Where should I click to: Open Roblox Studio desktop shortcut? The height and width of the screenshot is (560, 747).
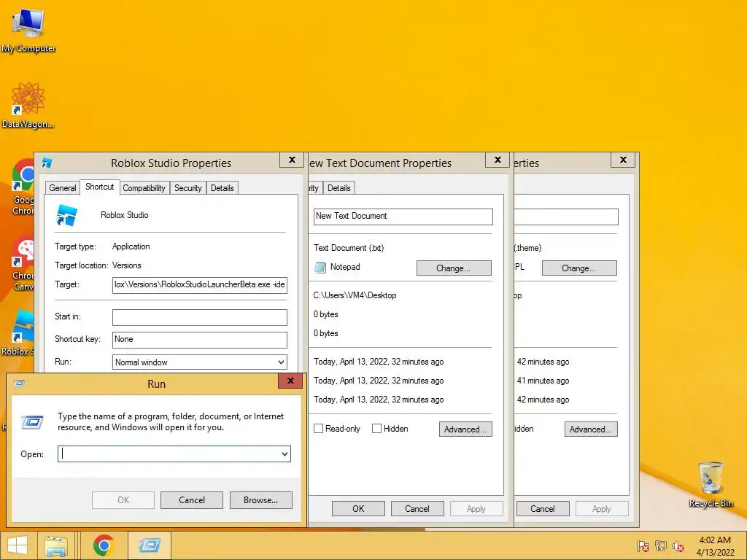(x=18, y=332)
